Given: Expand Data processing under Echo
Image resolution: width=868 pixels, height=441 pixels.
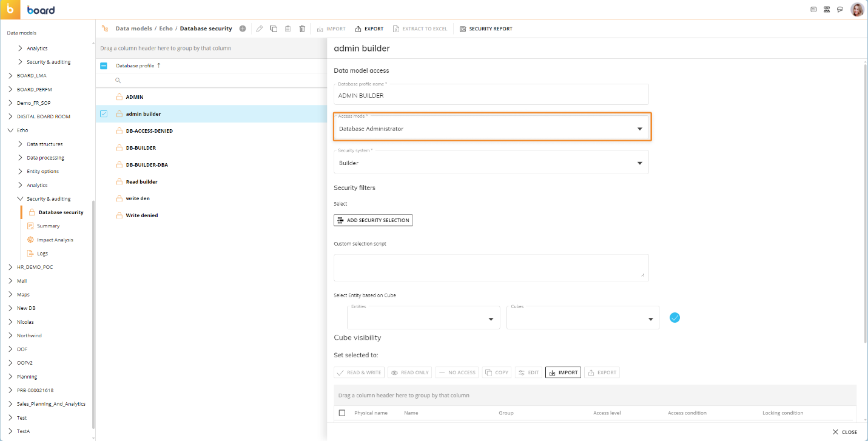Looking at the screenshot, I should tap(21, 158).
